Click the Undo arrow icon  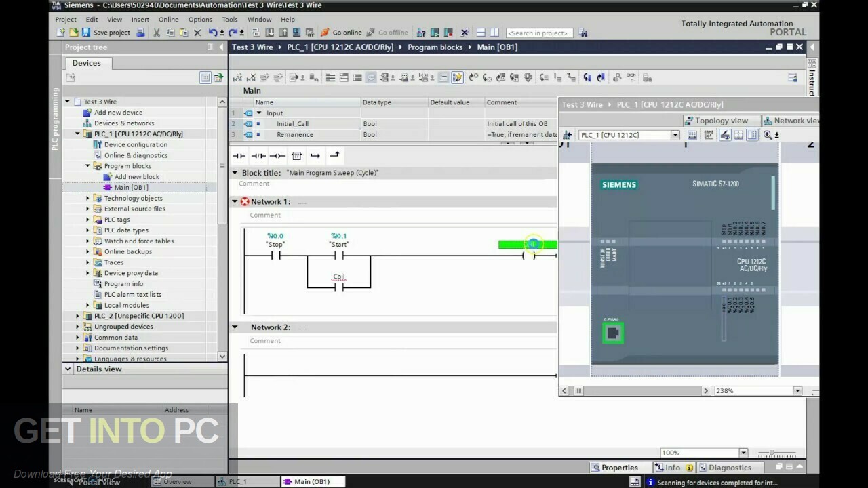click(x=214, y=33)
